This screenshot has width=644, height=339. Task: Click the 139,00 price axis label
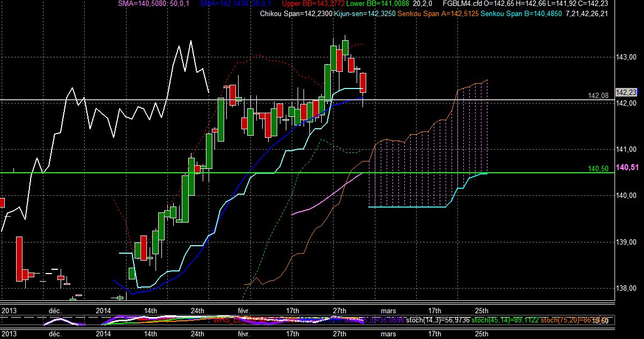[627, 242]
